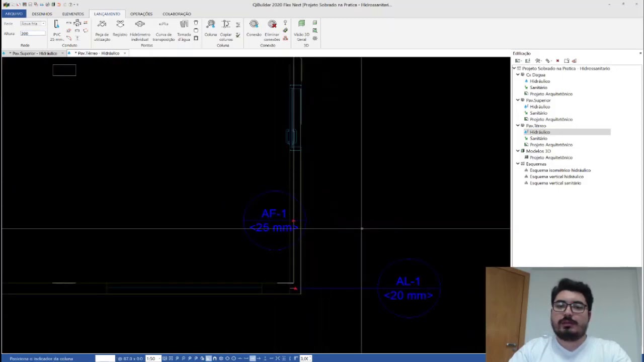Click the Altura input field
This screenshot has width=644, height=362.
tap(33, 34)
